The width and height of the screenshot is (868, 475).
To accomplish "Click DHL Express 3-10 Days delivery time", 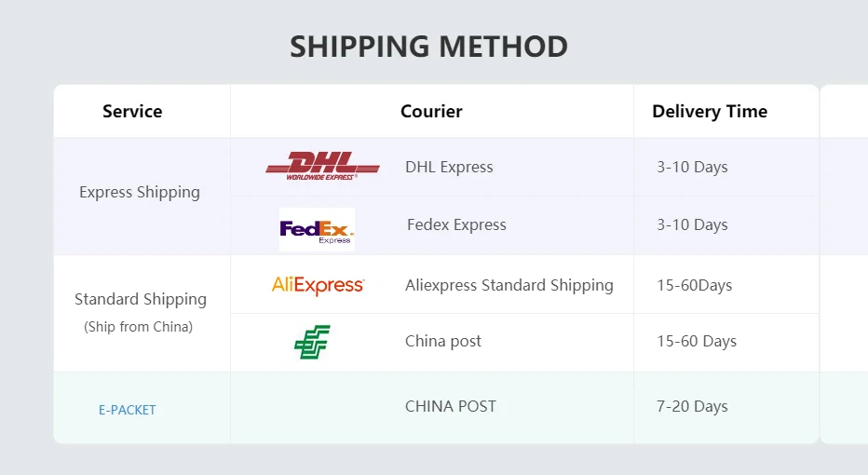I will [692, 168].
